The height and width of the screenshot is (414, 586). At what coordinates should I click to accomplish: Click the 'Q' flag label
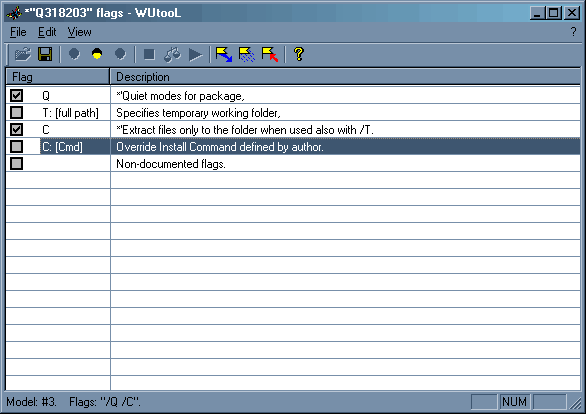(46, 96)
